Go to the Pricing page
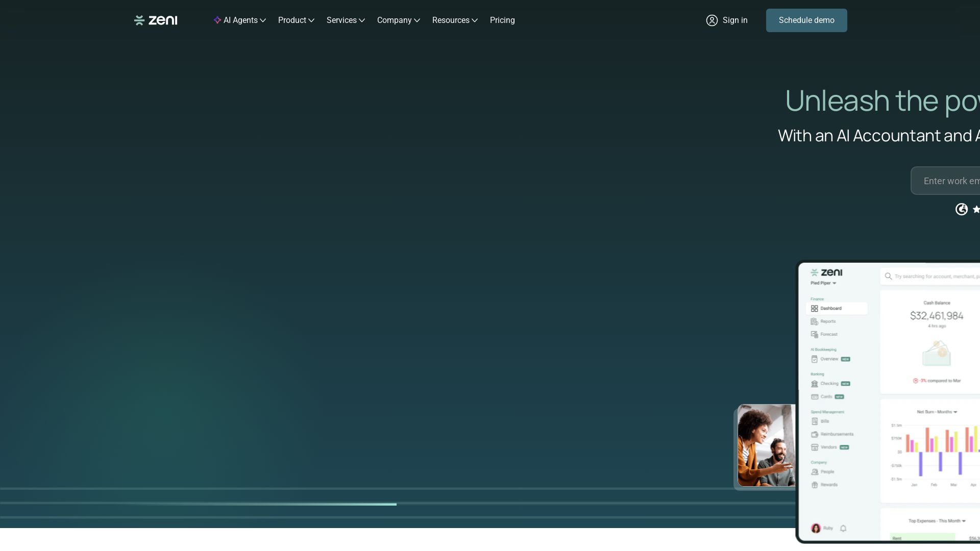 click(x=502, y=20)
